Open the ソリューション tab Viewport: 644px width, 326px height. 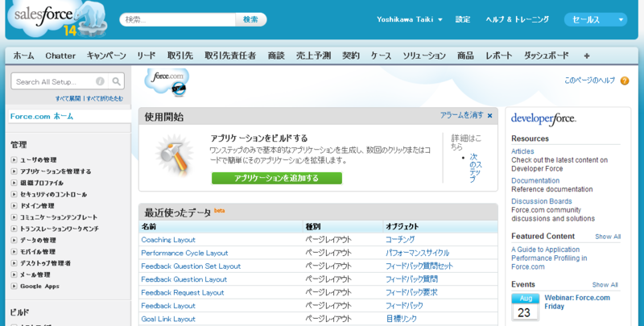click(x=424, y=56)
